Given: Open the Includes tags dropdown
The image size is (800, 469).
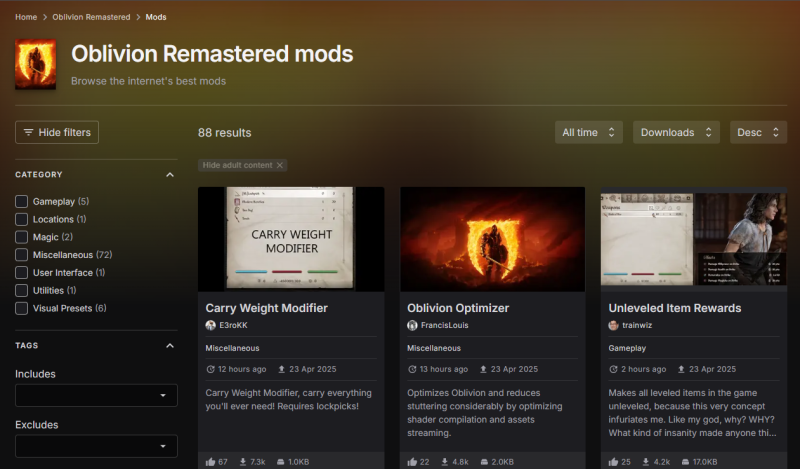Looking at the screenshot, I should [96, 396].
